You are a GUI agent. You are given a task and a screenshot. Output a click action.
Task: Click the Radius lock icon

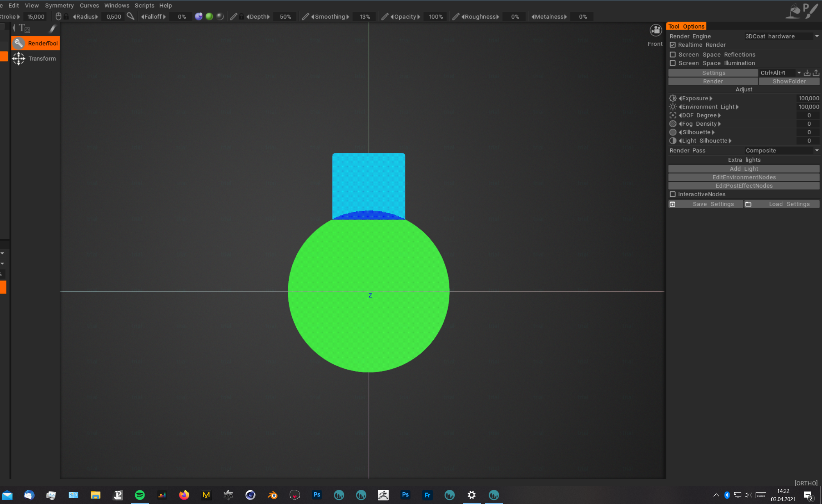pyautogui.click(x=66, y=17)
